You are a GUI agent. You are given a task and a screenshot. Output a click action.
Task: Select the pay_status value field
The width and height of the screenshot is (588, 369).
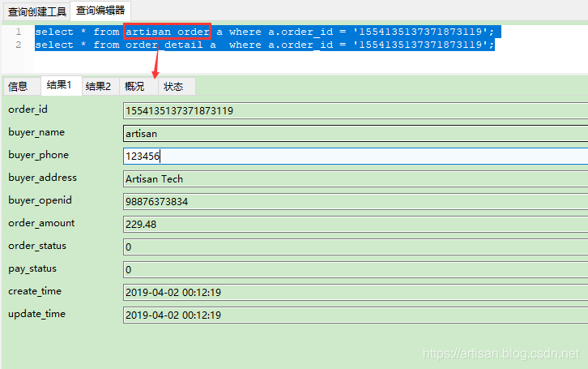(x=355, y=269)
